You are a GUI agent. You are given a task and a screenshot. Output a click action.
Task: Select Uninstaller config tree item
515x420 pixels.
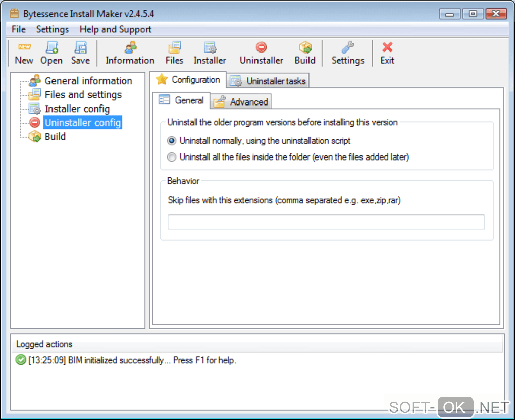click(83, 123)
